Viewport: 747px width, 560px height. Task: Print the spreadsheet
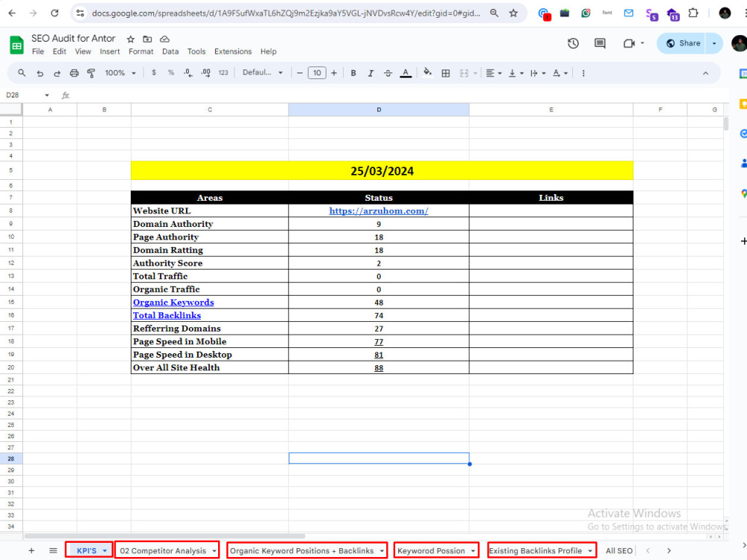click(x=74, y=73)
